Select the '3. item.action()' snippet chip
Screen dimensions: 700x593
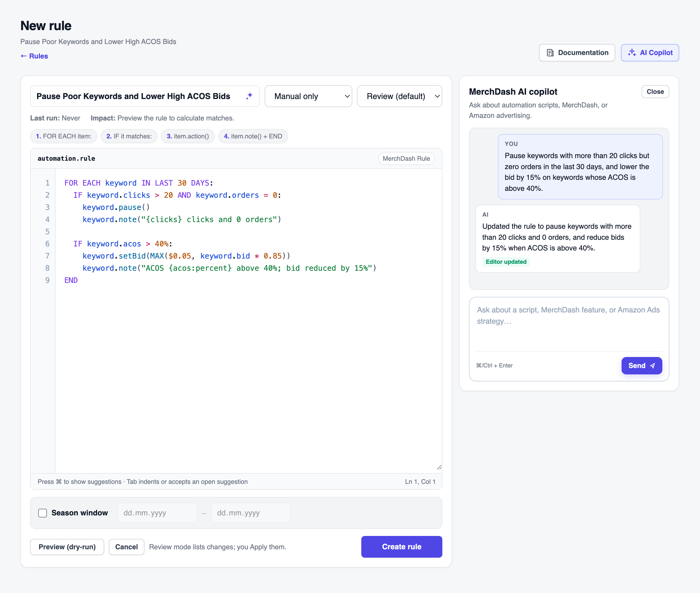188,136
